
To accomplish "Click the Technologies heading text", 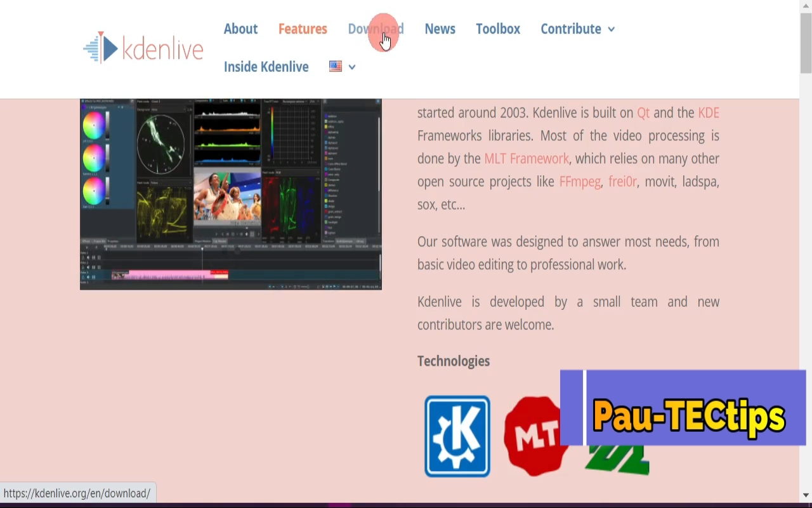I will (x=454, y=361).
